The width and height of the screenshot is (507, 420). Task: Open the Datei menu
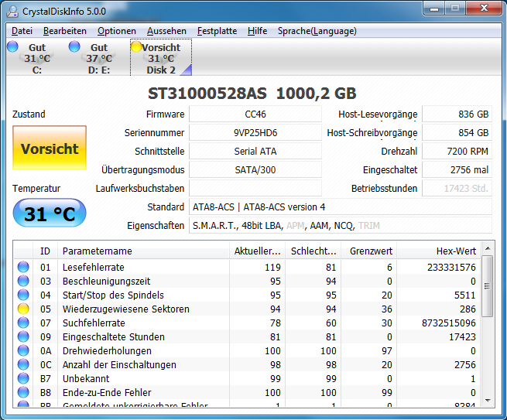[22, 31]
